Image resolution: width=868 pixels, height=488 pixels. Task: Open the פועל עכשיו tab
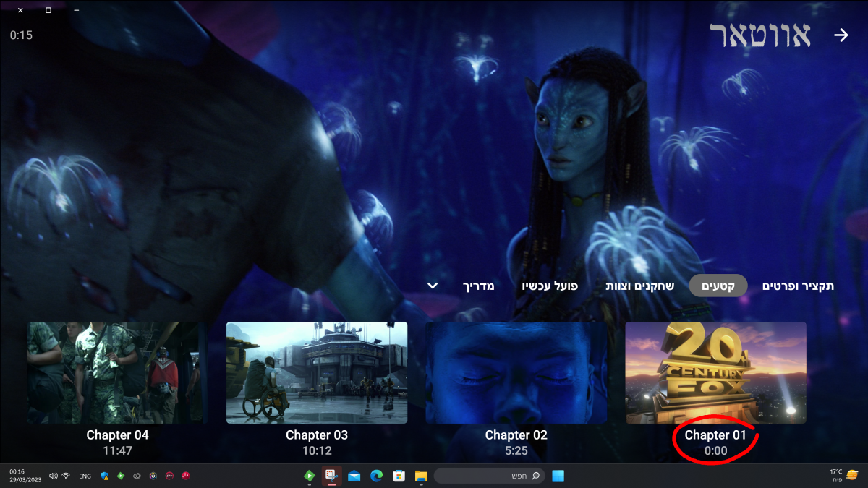point(550,286)
